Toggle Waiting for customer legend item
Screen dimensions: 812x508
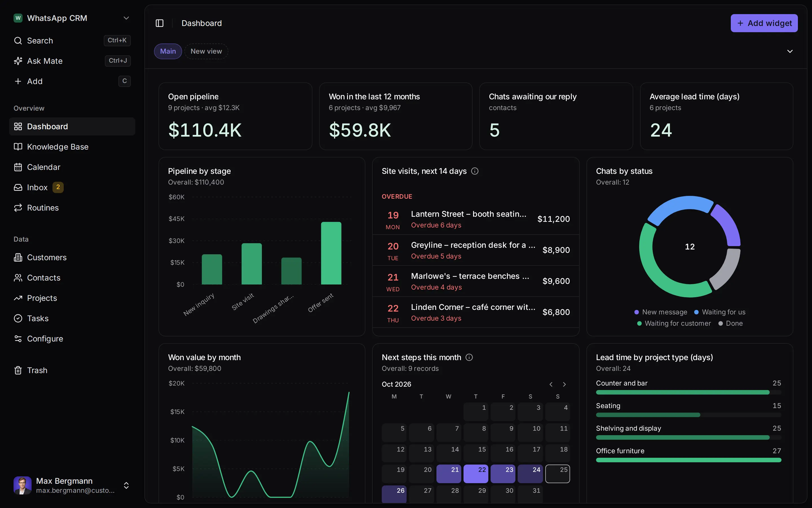[674, 323]
